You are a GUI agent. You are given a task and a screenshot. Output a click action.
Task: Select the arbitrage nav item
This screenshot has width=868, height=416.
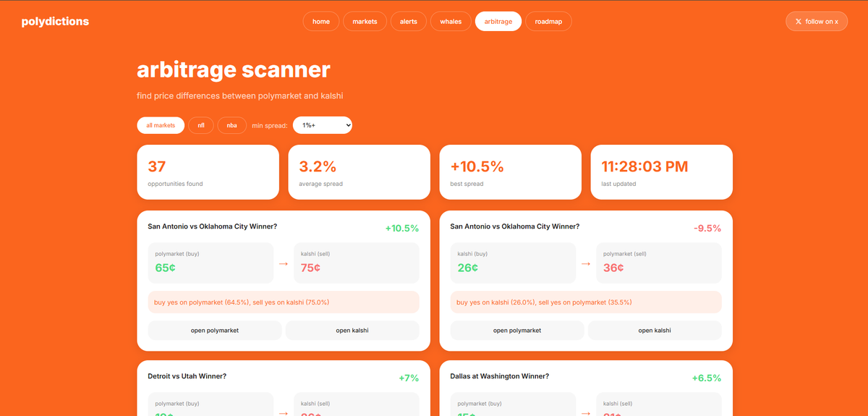498,22
